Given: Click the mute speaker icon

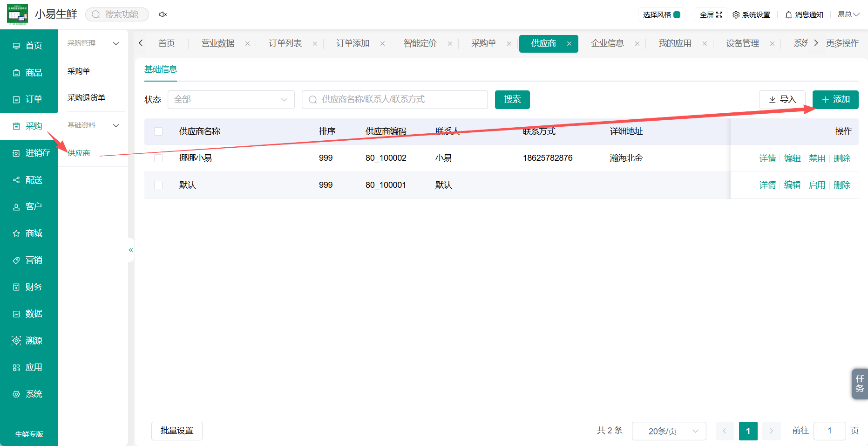Looking at the screenshot, I should [x=163, y=14].
